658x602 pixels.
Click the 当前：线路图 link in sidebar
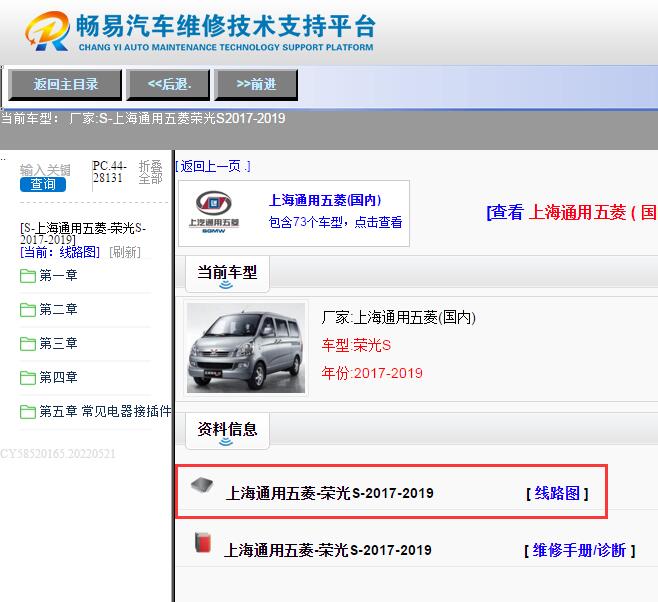pyautogui.click(x=60, y=252)
